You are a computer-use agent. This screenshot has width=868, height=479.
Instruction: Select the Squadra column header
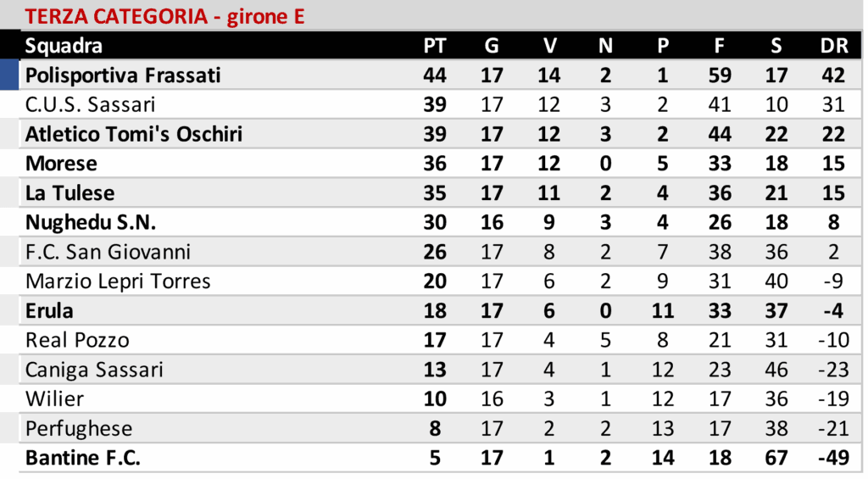tap(64, 46)
